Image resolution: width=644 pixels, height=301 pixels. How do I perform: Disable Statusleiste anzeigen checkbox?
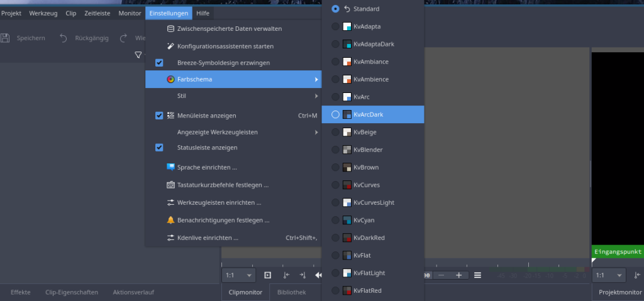159,148
